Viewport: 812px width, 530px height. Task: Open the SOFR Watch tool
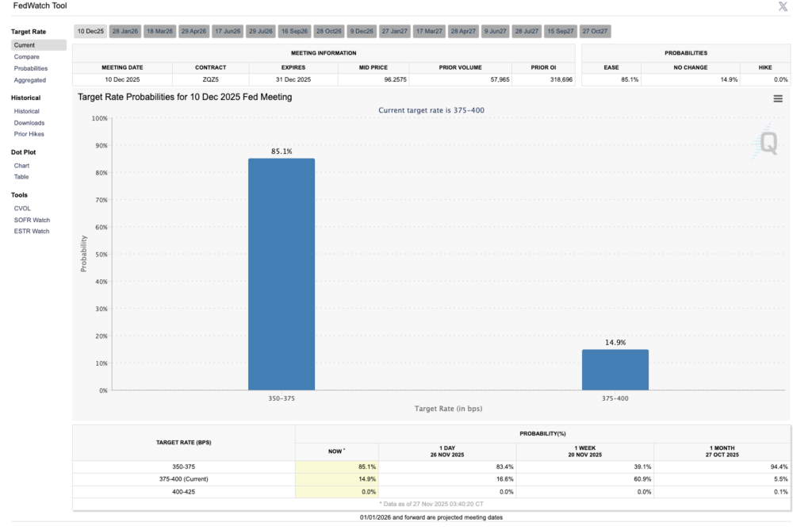[32, 220]
